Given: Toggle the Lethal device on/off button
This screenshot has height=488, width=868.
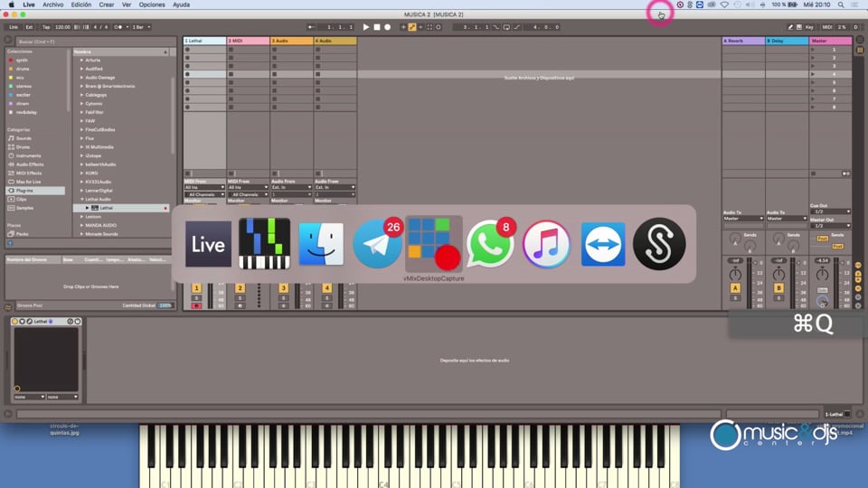Looking at the screenshot, I should [x=15, y=322].
